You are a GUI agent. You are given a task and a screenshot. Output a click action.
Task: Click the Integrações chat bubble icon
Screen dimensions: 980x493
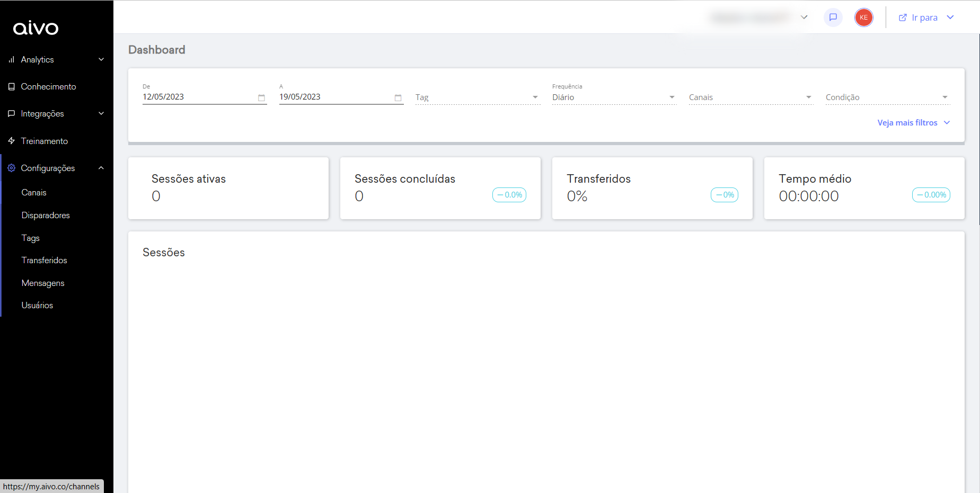click(x=11, y=114)
